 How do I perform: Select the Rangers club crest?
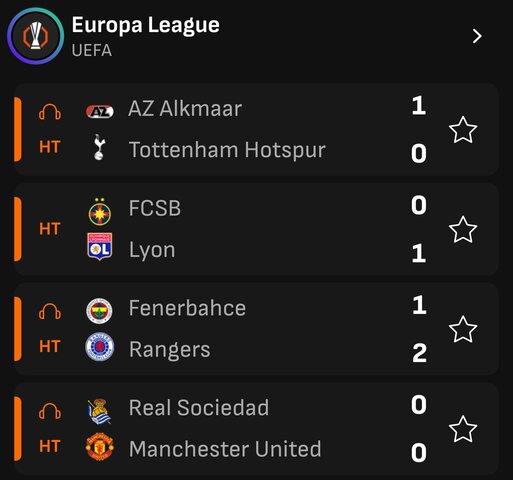[100, 347]
